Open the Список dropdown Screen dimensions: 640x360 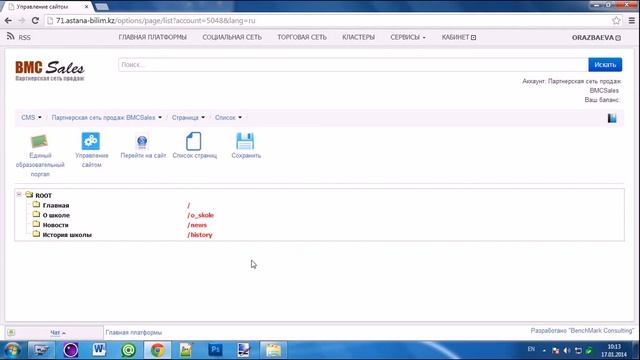pyautogui.click(x=228, y=118)
